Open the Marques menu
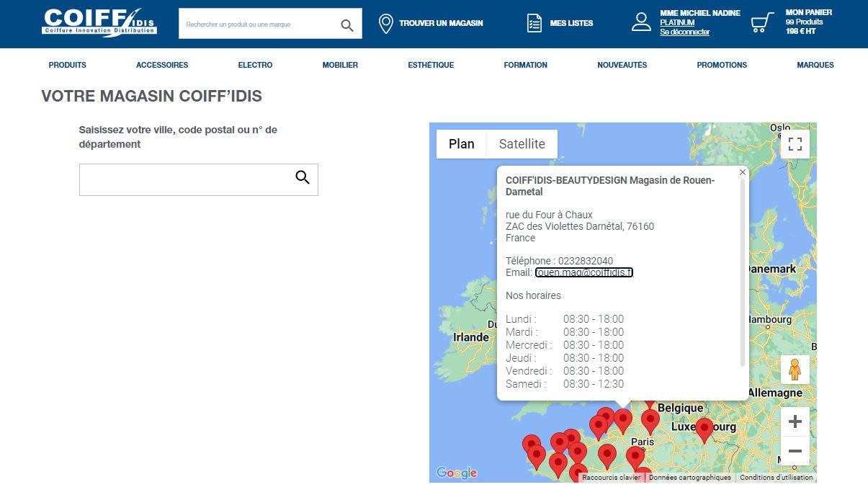The image size is (868, 500). (x=815, y=65)
